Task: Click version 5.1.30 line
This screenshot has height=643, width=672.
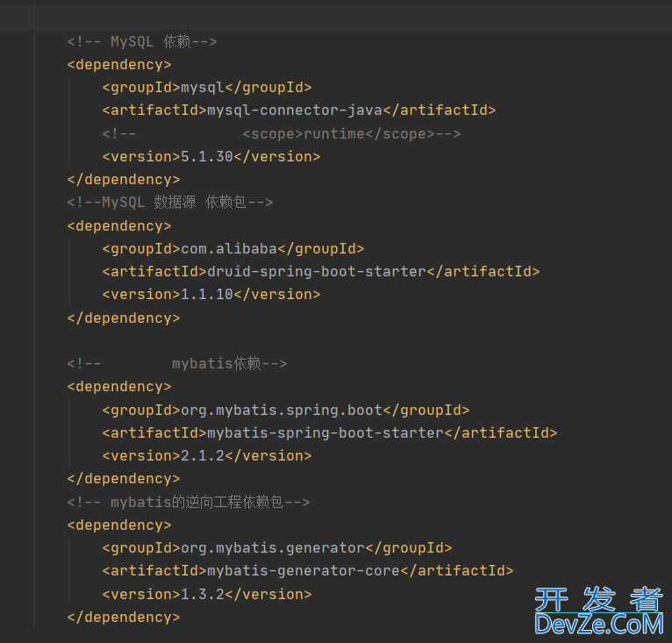Action: point(211,156)
